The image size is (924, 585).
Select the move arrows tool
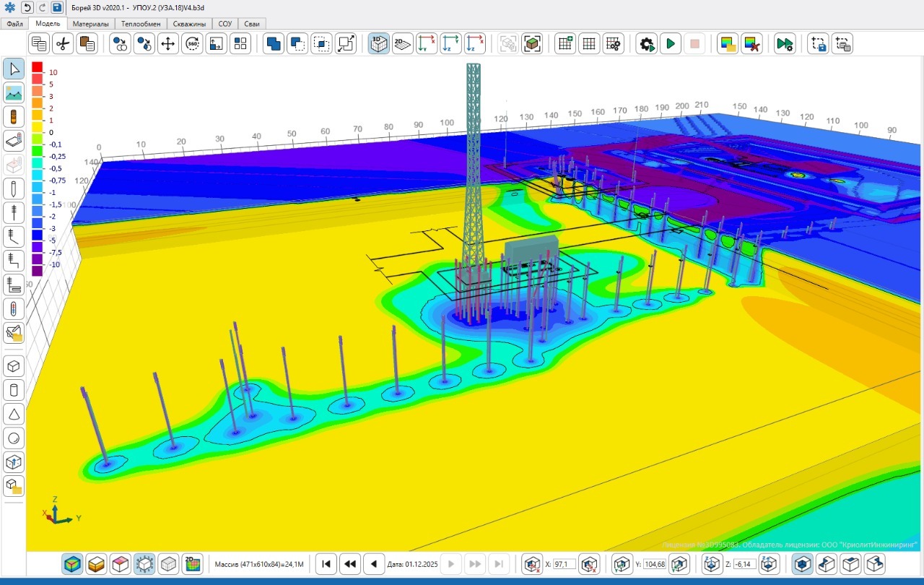(168, 44)
